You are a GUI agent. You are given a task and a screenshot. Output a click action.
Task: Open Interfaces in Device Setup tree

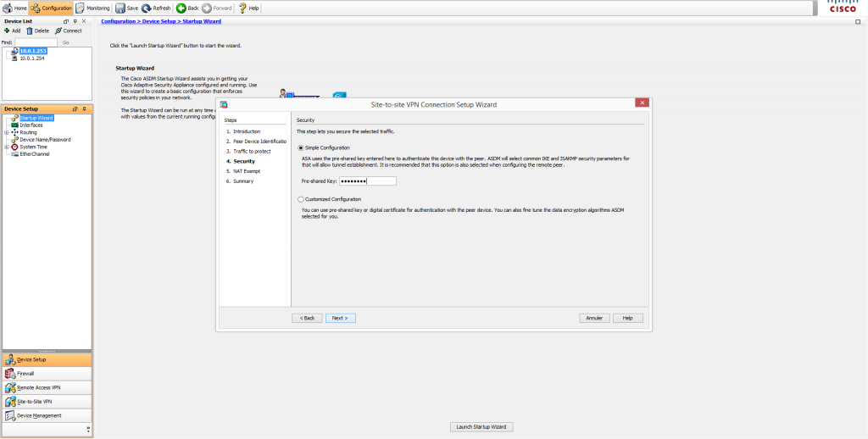(x=31, y=125)
